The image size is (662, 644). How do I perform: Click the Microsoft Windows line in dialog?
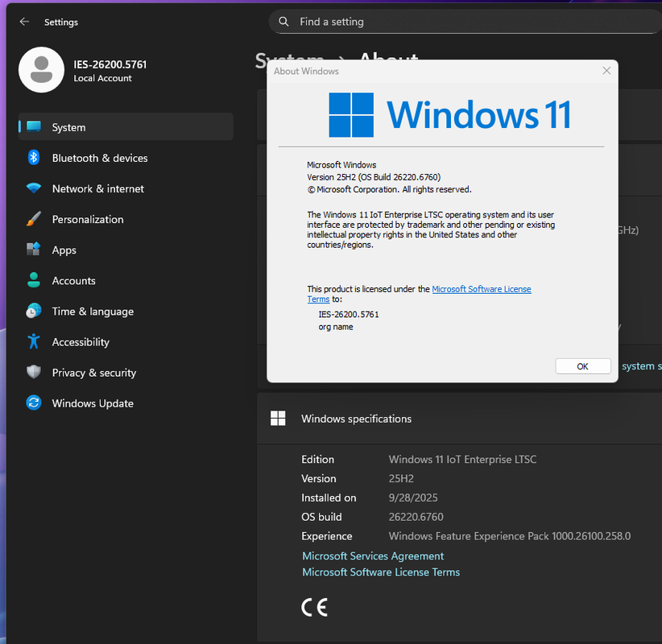click(341, 164)
